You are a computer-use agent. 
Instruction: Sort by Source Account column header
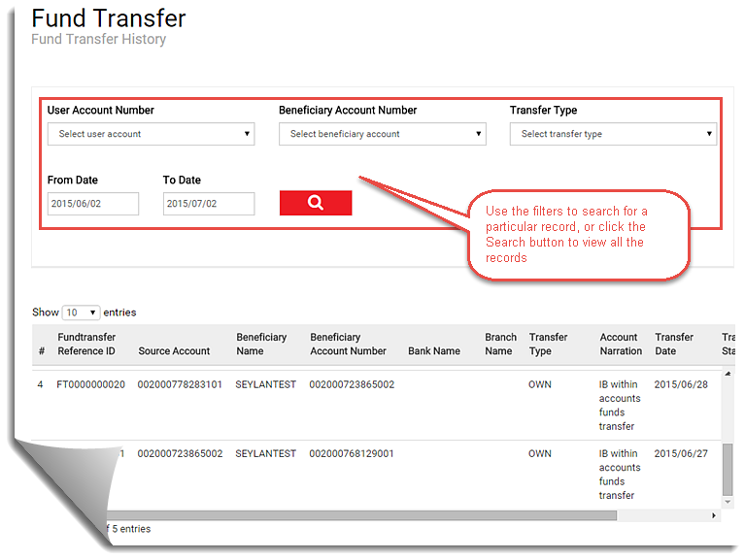tap(174, 351)
